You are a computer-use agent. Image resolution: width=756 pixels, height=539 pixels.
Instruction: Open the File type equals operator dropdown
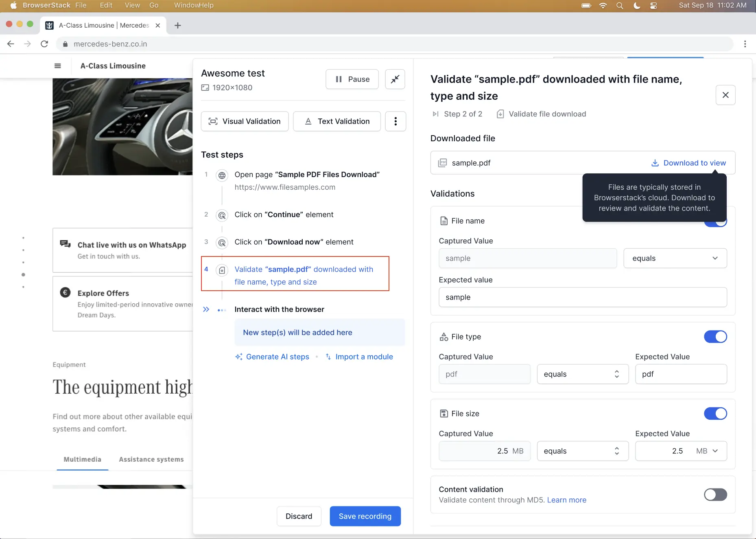(x=582, y=374)
